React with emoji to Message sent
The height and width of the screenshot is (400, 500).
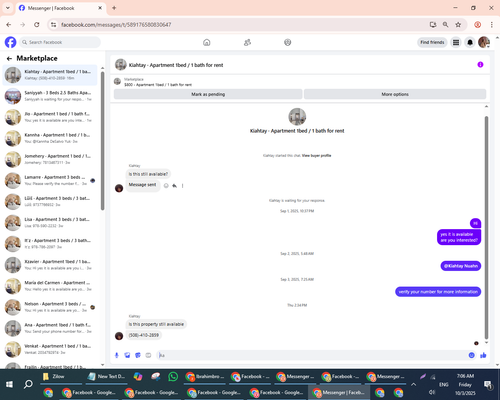[x=166, y=186]
